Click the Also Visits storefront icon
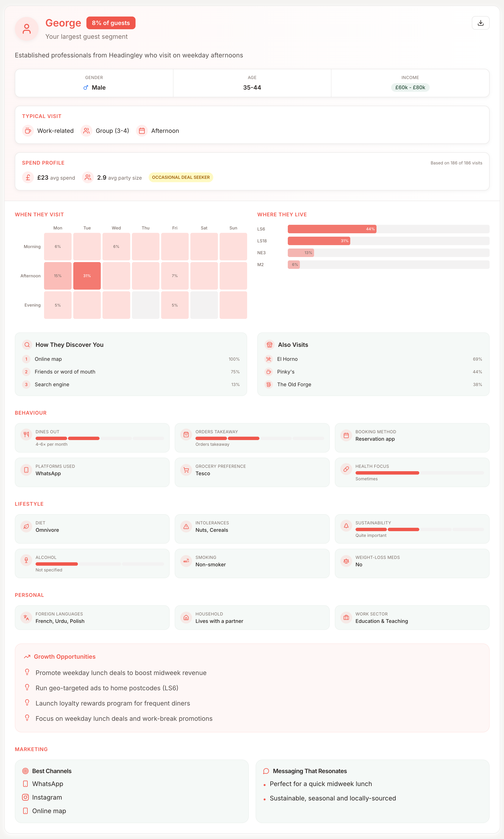Screen dimensions: 504x839 click(x=269, y=344)
